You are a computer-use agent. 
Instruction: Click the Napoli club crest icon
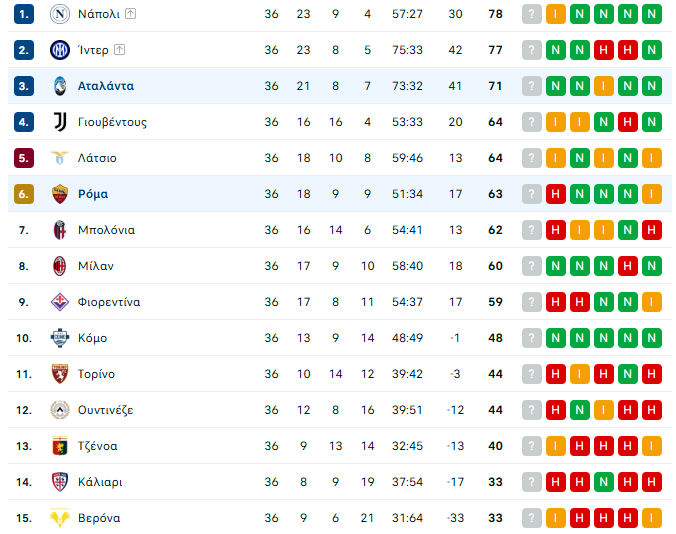coord(60,14)
